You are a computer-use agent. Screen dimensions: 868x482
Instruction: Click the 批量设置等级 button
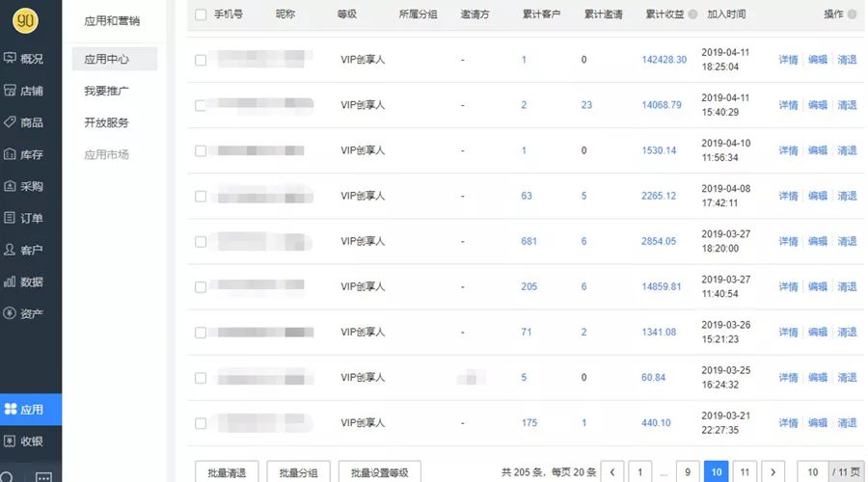[379, 472]
